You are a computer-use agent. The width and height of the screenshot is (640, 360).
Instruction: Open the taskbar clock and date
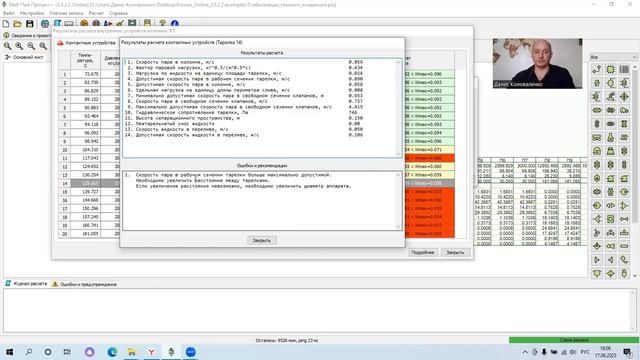point(606,352)
